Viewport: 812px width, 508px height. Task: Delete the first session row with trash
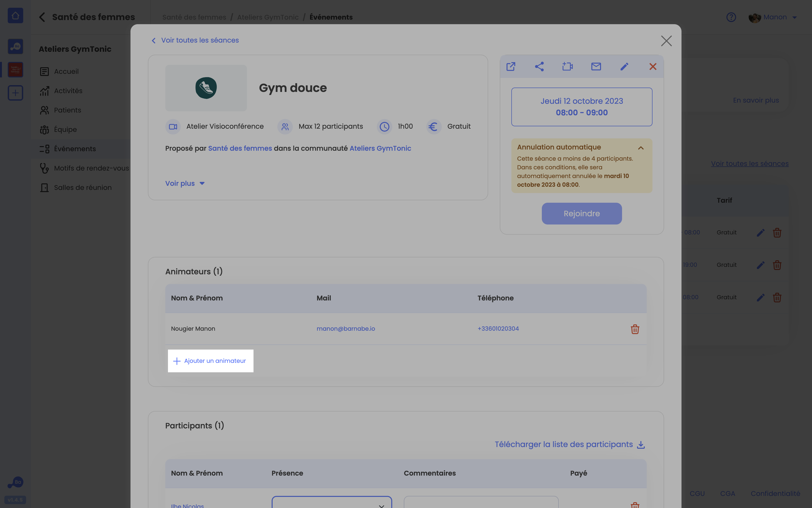[777, 232]
